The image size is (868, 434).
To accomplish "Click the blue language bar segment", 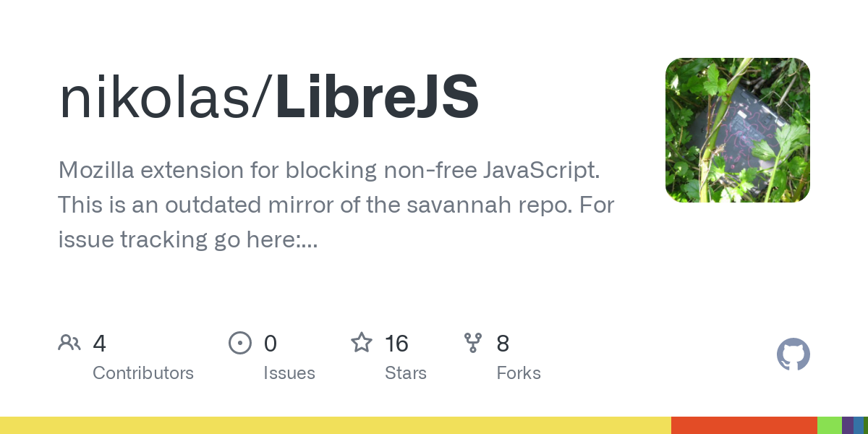I will [858, 425].
